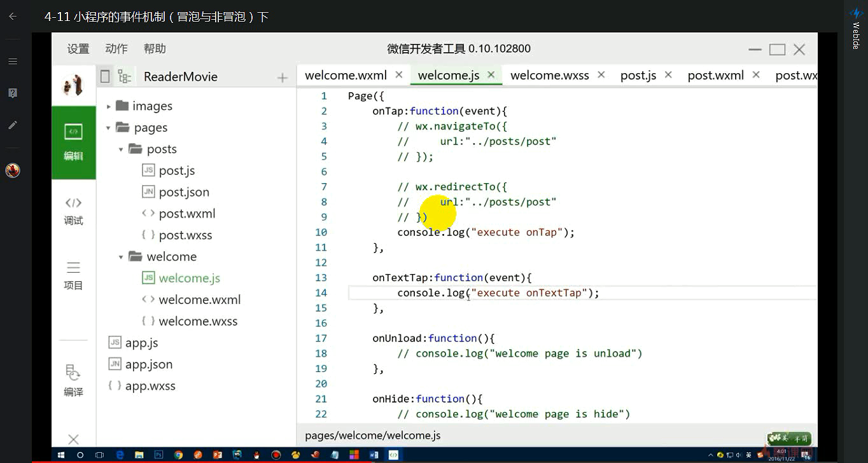The image size is (868, 463).
Task: Close the welcome.wxss tab
Action: pyautogui.click(x=601, y=74)
